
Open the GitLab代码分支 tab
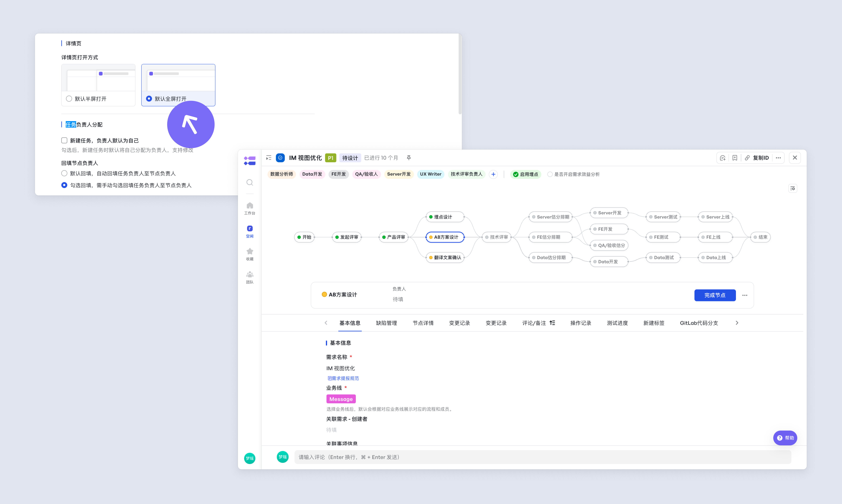tap(699, 323)
